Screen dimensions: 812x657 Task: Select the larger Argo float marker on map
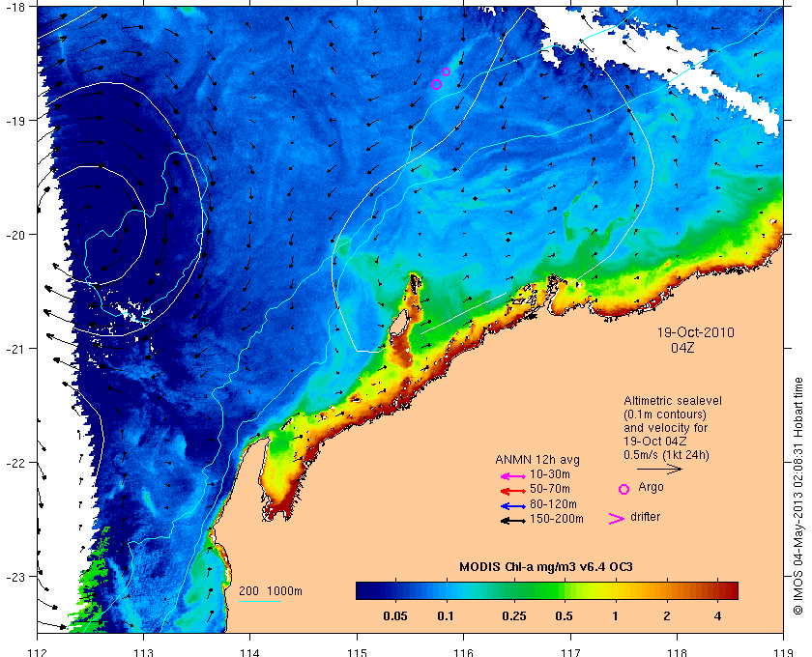pos(436,84)
